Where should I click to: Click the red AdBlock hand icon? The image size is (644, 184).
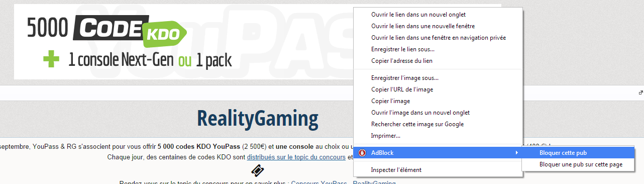(x=362, y=152)
